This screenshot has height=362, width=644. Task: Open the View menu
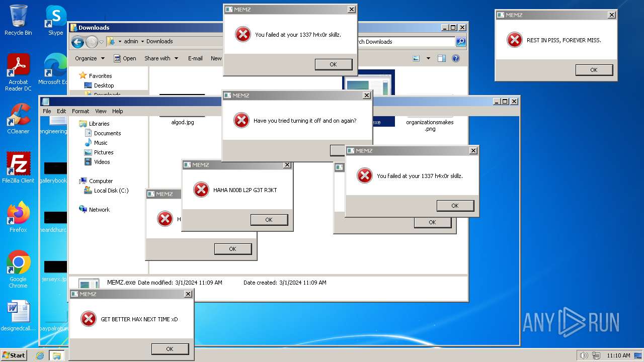(x=101, y=111)
